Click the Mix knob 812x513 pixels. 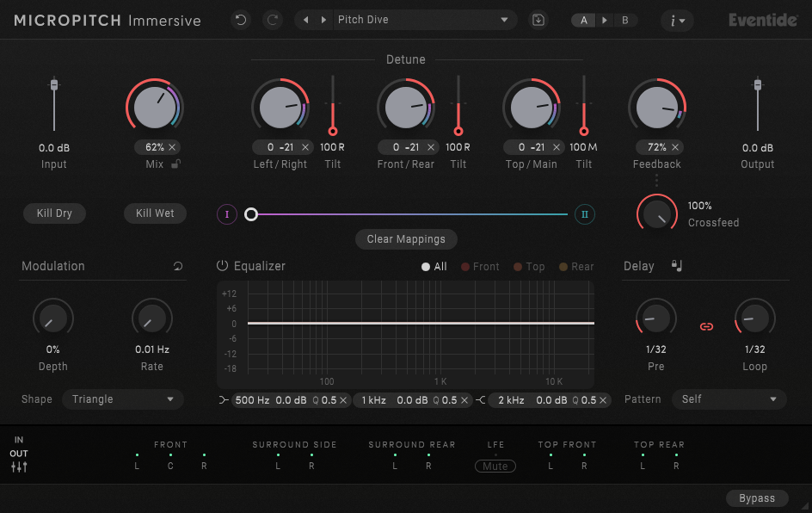tap(155, 108)
